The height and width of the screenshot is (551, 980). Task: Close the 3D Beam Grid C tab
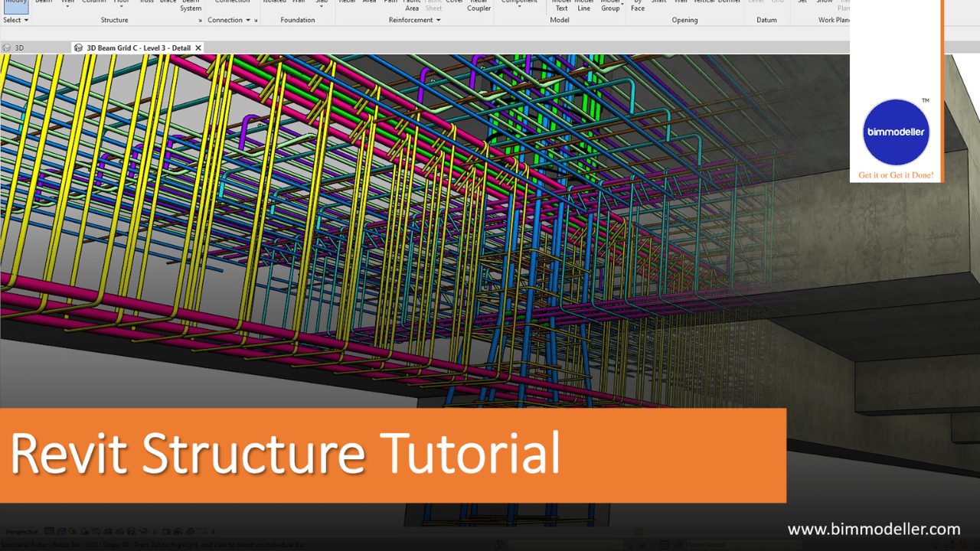(x=198, y=47)
